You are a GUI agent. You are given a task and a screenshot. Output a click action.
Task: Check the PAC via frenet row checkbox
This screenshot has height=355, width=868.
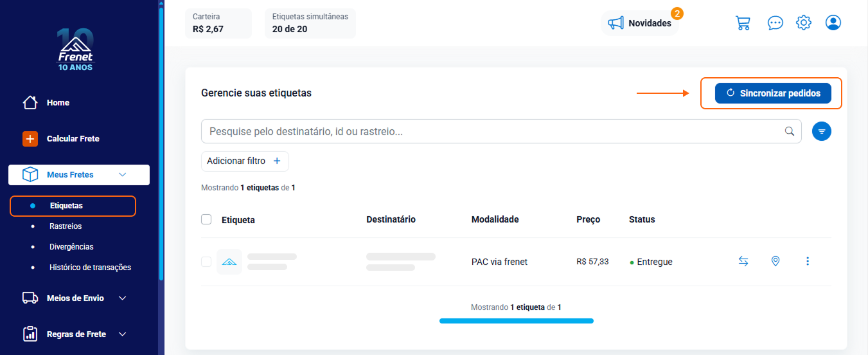(206, 262)
